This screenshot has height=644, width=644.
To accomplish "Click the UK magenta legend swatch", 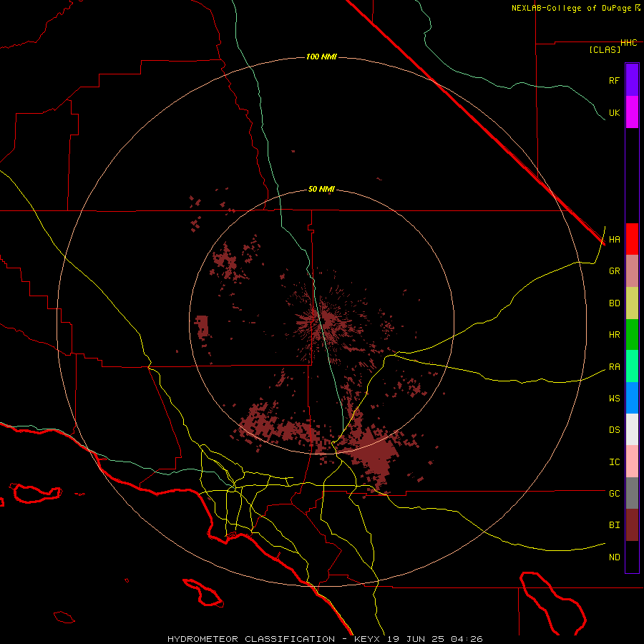I will 632,112.
